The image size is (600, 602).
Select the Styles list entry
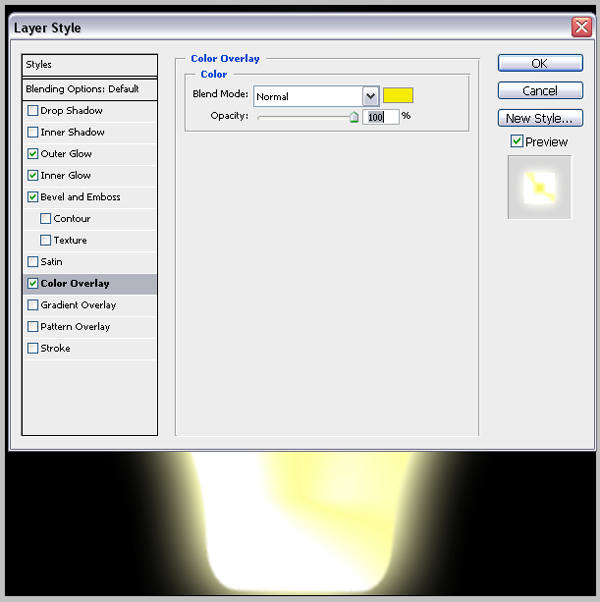point(89,65)
